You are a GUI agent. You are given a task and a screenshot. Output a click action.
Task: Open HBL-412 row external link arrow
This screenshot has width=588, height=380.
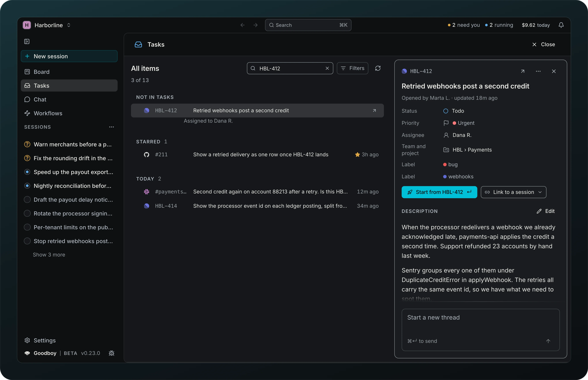click(374, 111)
